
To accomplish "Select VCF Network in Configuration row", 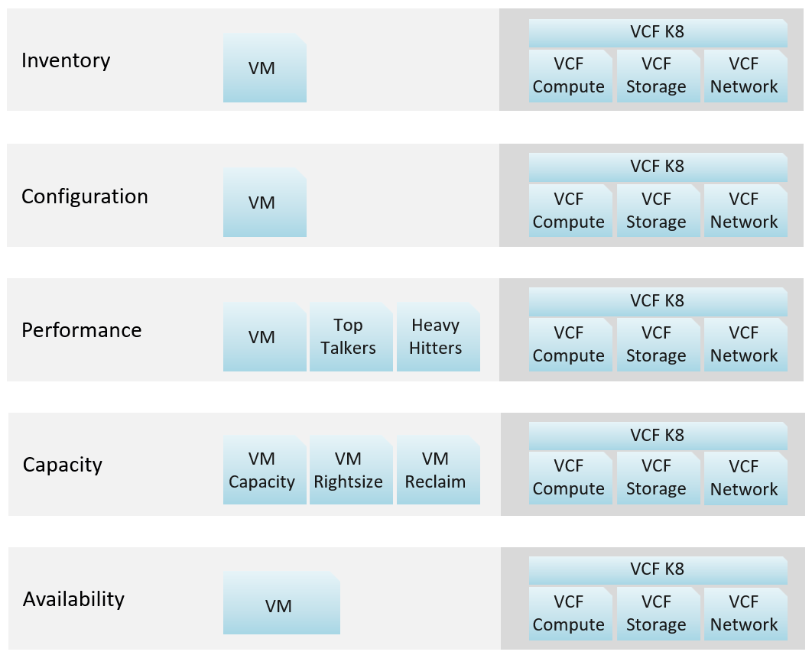I will click(x=745, y=211).
